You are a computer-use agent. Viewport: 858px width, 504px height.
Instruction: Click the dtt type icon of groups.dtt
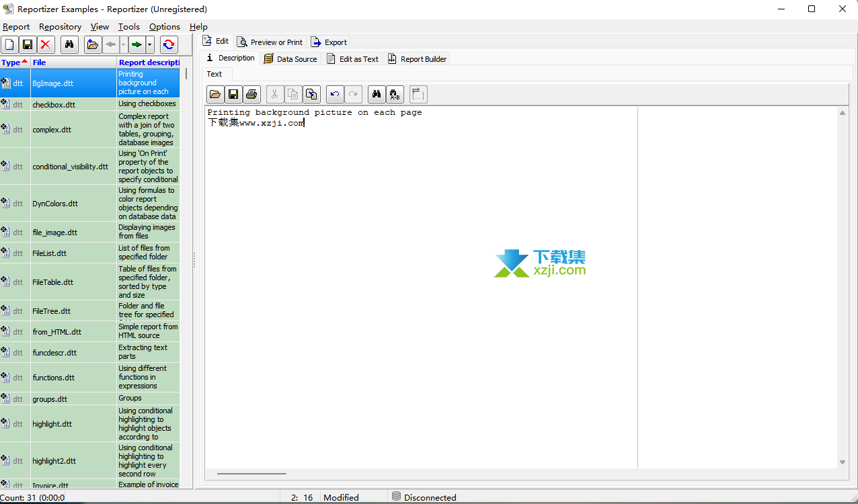click(x=6, y=399)
